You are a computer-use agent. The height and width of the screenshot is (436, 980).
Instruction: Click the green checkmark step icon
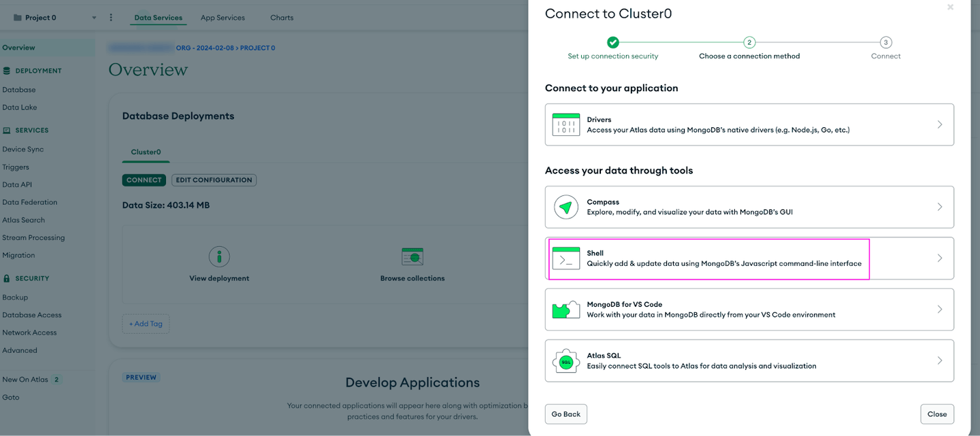(x=613, y=42)
